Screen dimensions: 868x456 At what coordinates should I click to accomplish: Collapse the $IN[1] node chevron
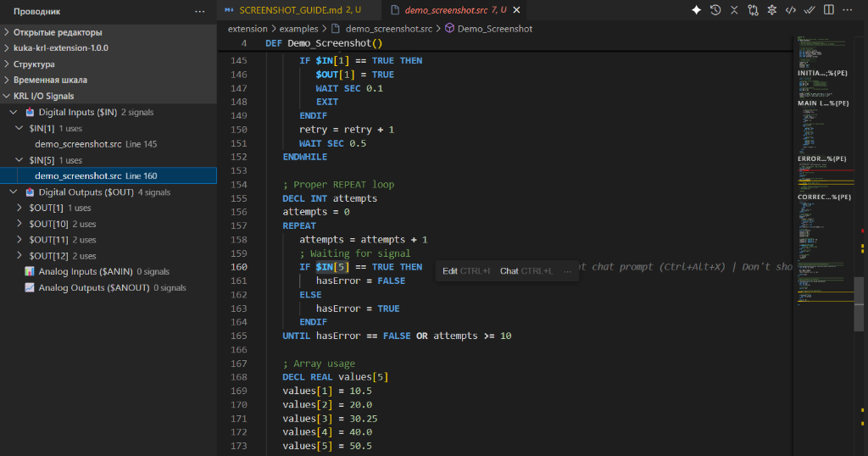(x=19, y=128)
